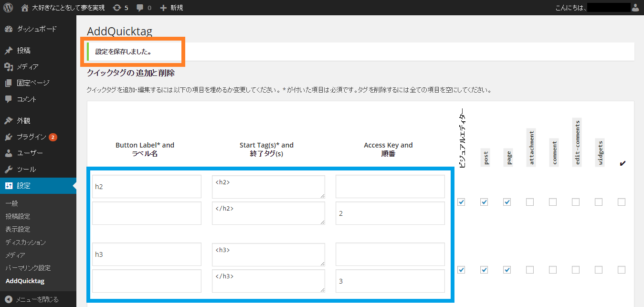The image size is (644, 307).
Task: Enable widgets checkbox for h3 row
Action: 599,270
